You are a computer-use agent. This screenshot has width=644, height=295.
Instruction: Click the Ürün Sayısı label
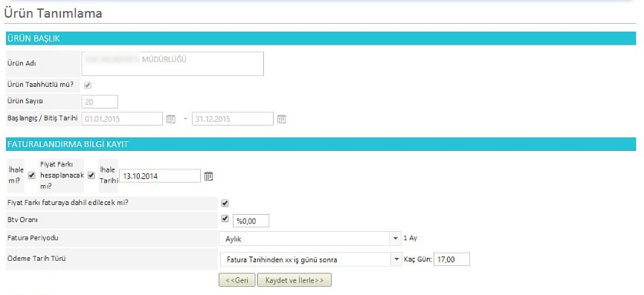coord(26,101)
